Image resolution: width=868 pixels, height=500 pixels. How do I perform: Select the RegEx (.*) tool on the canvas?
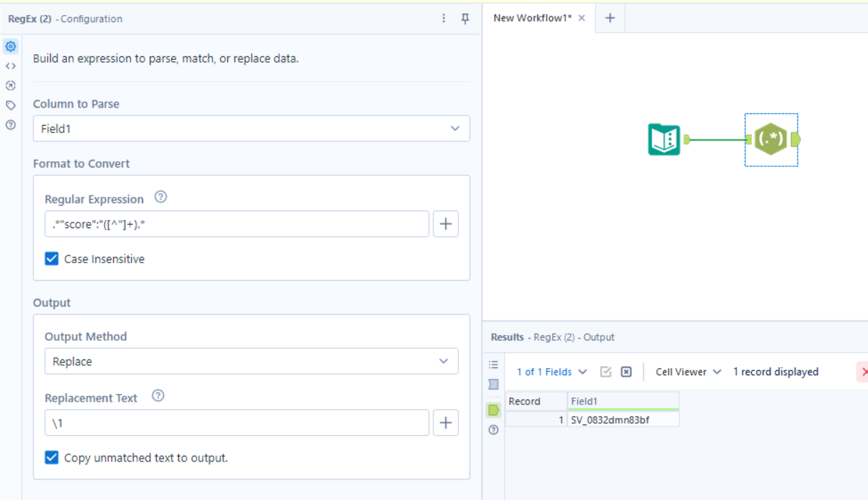pyautogui.click(x=771, y=140)
